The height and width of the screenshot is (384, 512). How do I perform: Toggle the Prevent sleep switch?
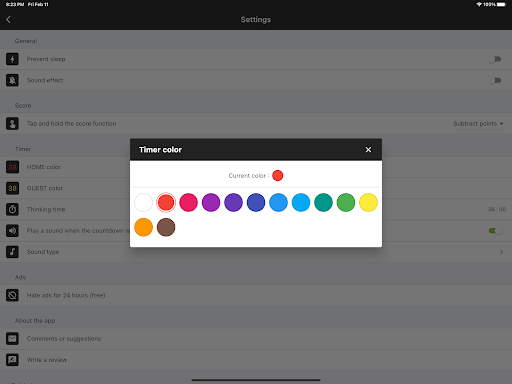(495, 59)
